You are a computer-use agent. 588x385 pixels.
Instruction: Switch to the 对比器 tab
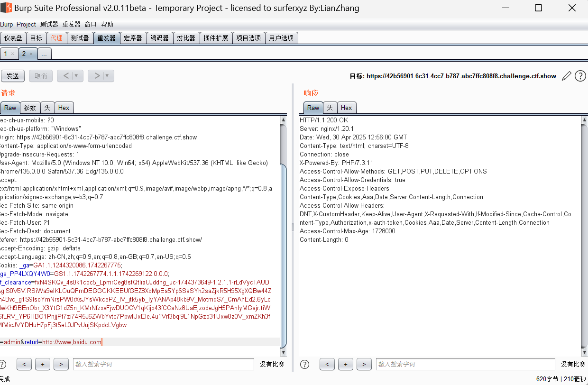pyautogui.click(x=186, y=38)
